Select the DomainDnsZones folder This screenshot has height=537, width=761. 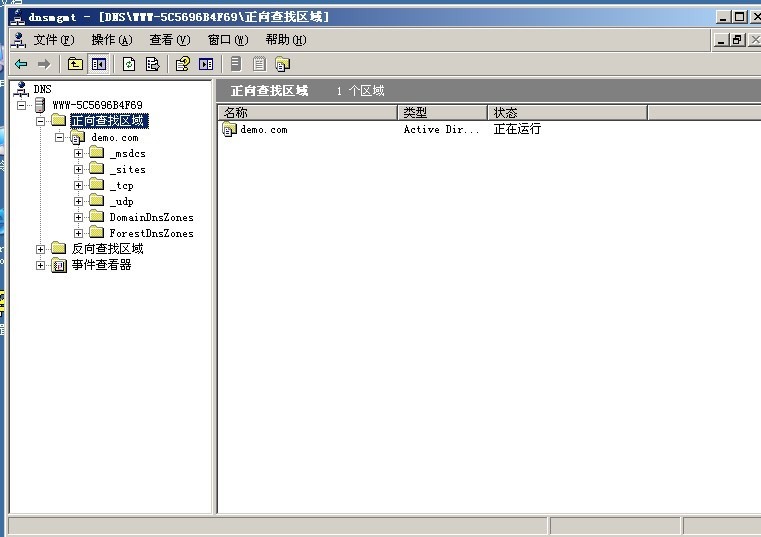(x=151, y=218)
